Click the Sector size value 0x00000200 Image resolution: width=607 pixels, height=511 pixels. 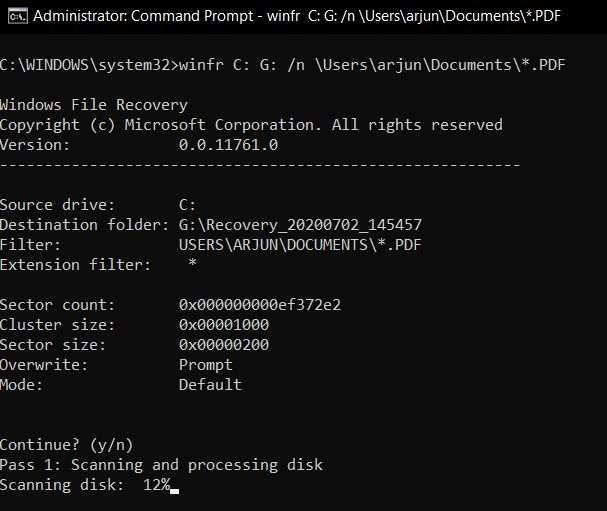click(223, 344)
